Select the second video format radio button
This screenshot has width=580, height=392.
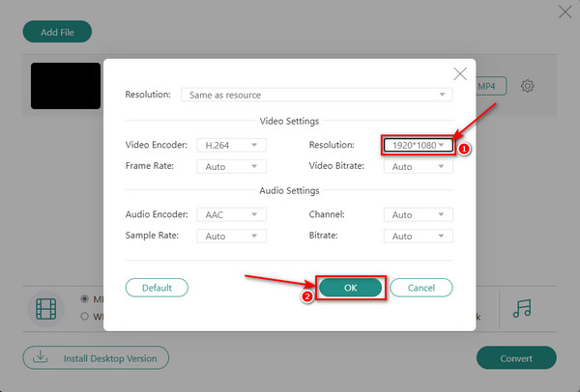tap(85, 315)
